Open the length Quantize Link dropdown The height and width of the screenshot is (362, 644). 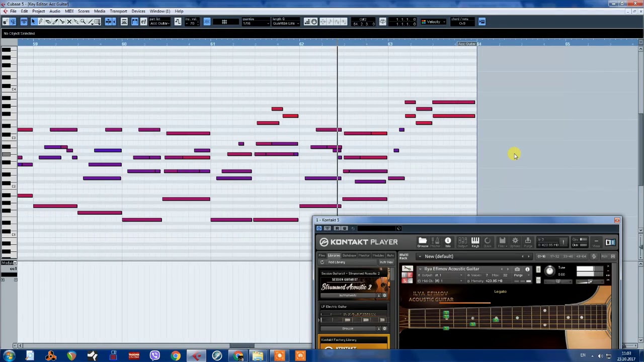tap(286, 23)
